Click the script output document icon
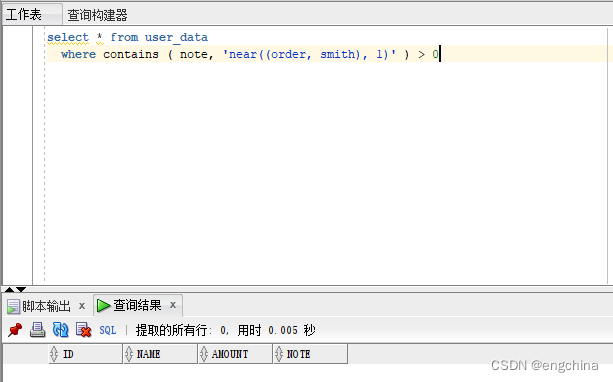Image resolution: width=613 pixels, height=382 pixels. (13, 307)
